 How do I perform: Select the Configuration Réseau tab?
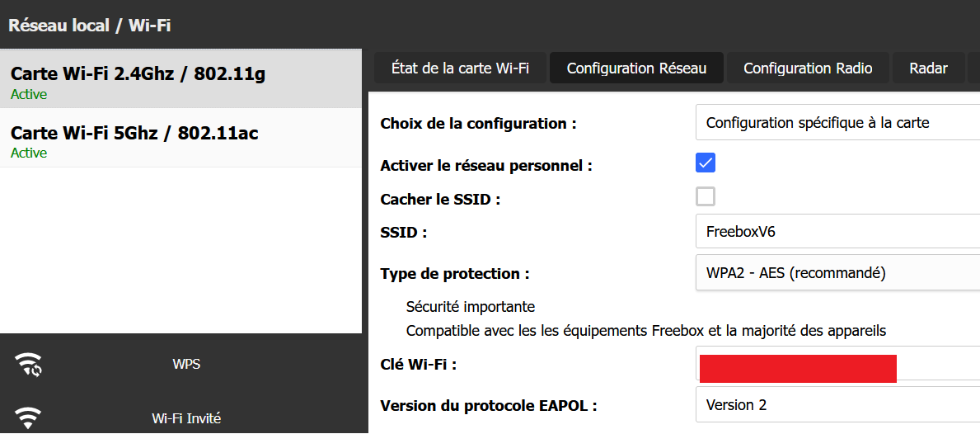[636, 68]
